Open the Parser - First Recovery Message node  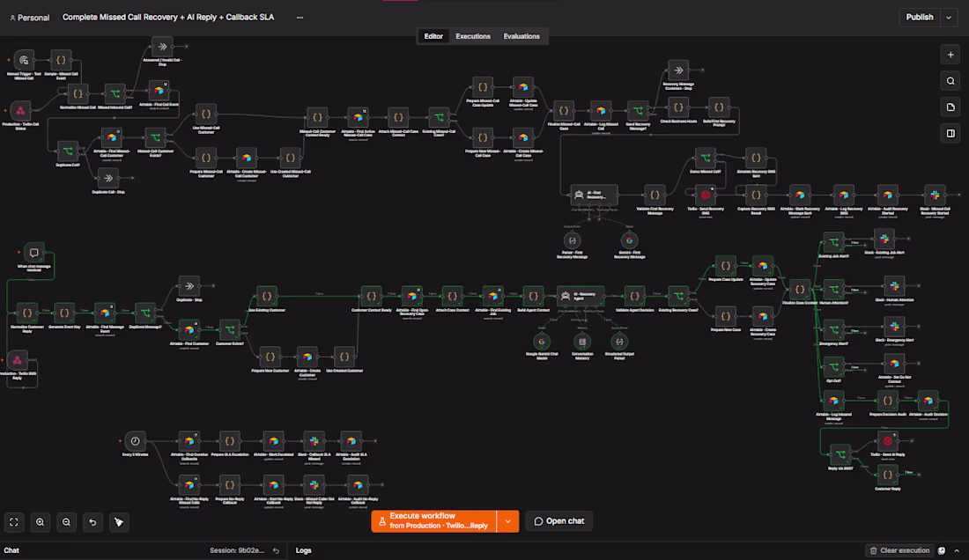tap(573, 240)
